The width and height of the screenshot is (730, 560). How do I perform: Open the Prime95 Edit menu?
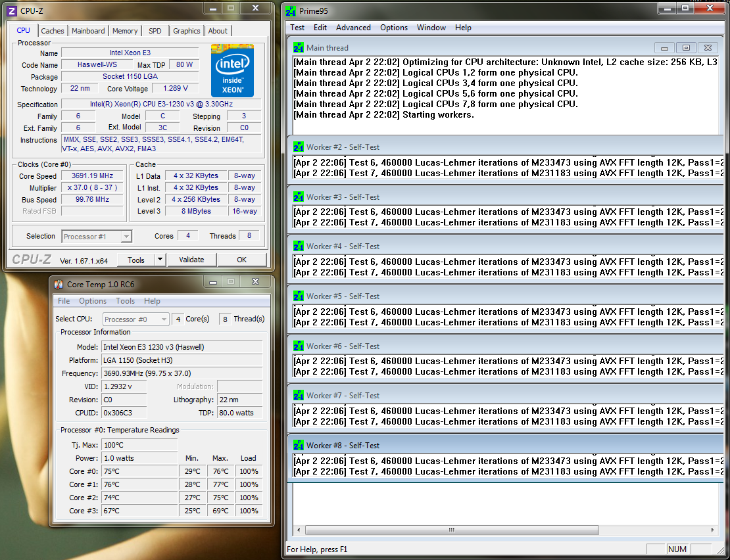coord(320,28)
